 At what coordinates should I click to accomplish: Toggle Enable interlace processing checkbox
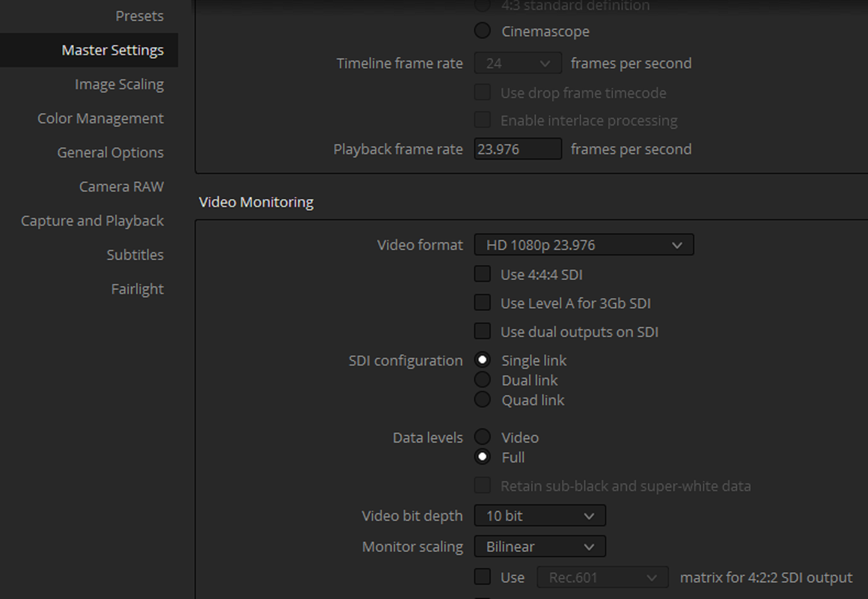tap(482, 120)
